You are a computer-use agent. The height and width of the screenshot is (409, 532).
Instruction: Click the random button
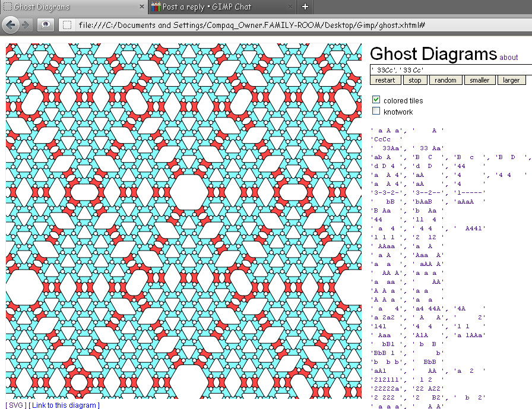pos(445,80)
